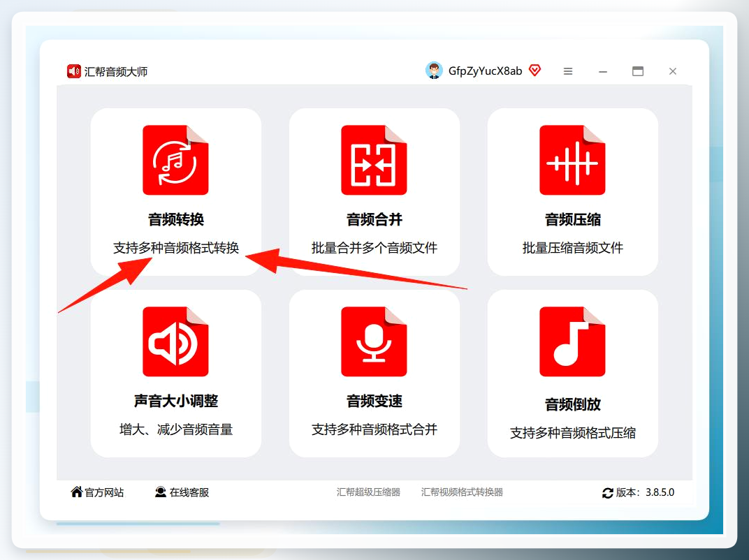Click the 音频压缩 title text
This screenshot has height=560, width=749.
click(573, 220)
